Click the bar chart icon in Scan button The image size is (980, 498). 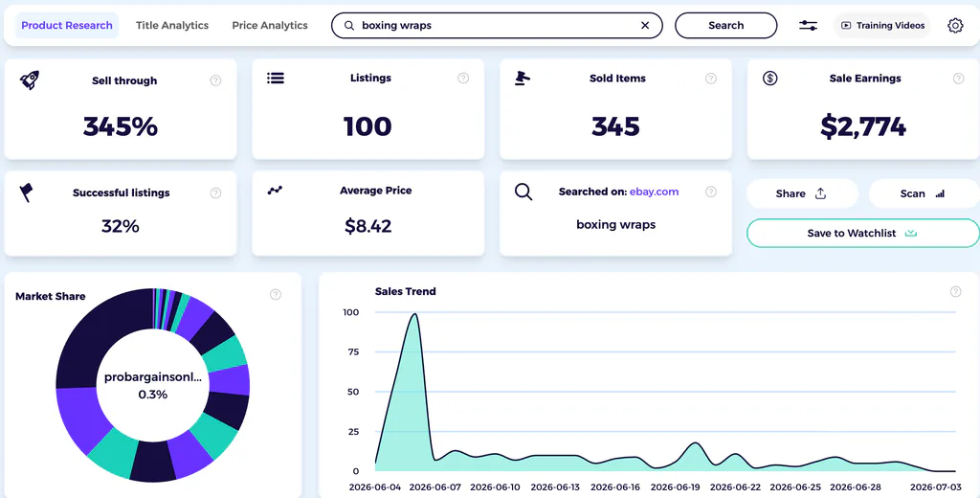940,194
